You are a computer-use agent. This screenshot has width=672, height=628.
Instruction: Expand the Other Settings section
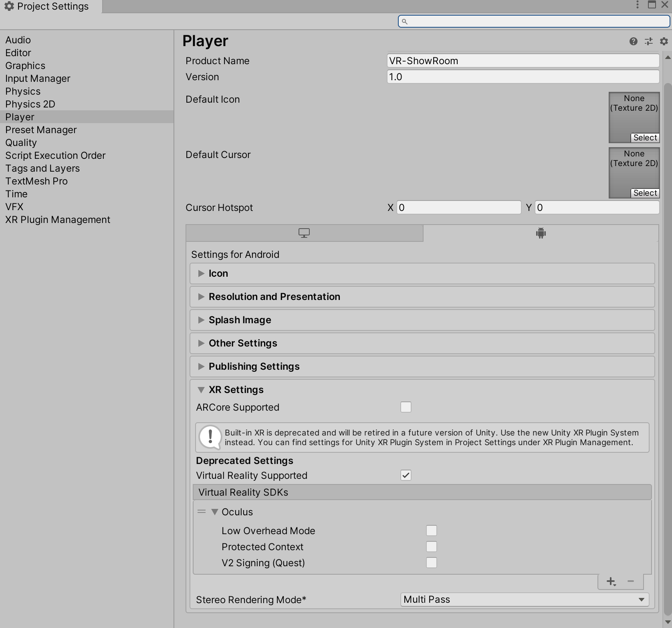pos(422,343)
